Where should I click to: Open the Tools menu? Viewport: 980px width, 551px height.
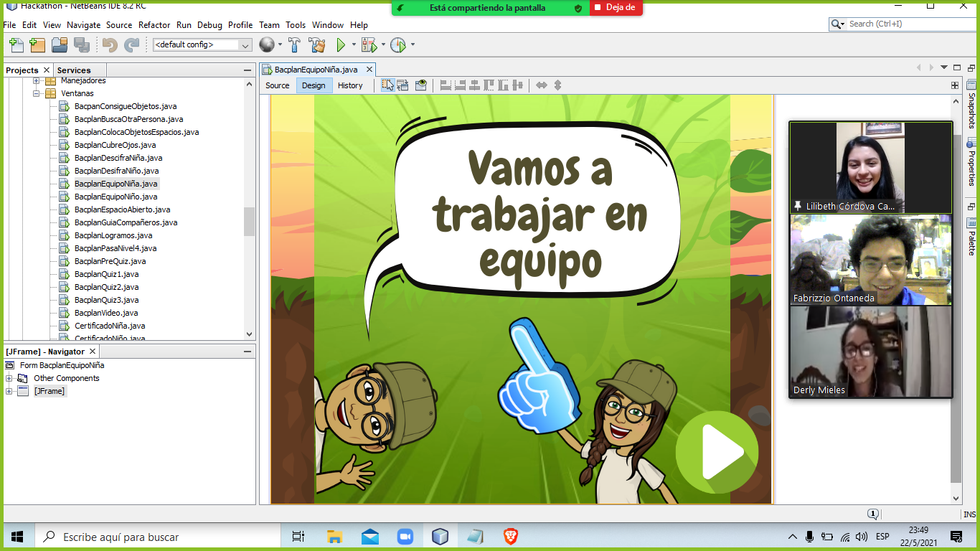pos(296,24)
